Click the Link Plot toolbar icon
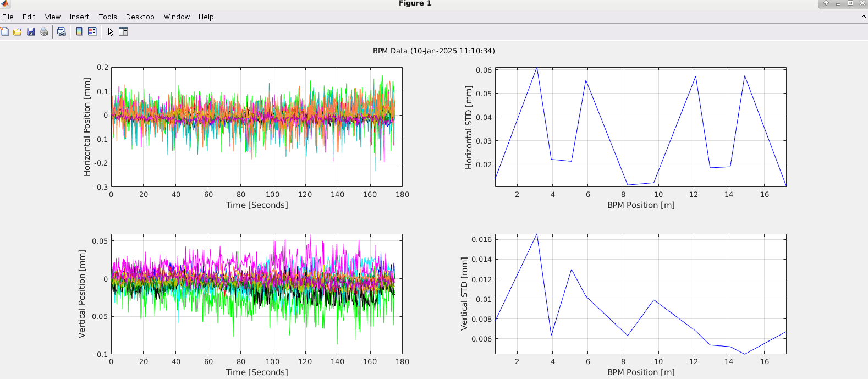This screenshot has height=379, width=868. pyautogui.click(x=62, y=31)
